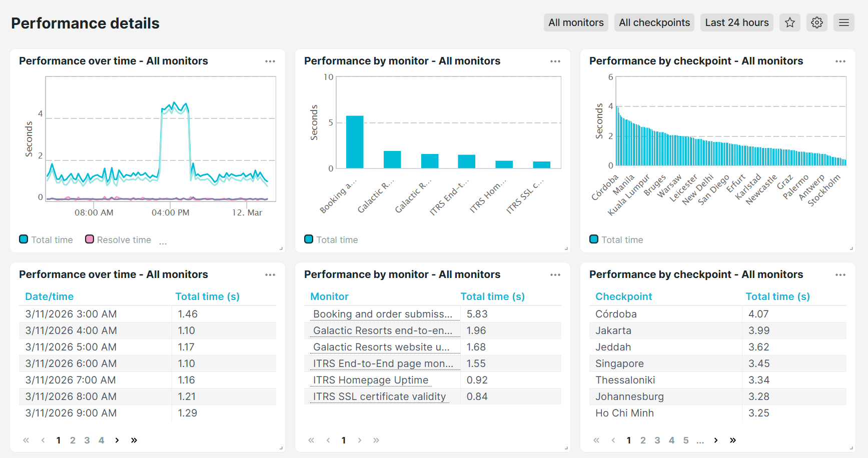The width and height of the screenshot is (868, 458).
Task: Open the Last 24 hours time range selector
Action: click(736, 22)
